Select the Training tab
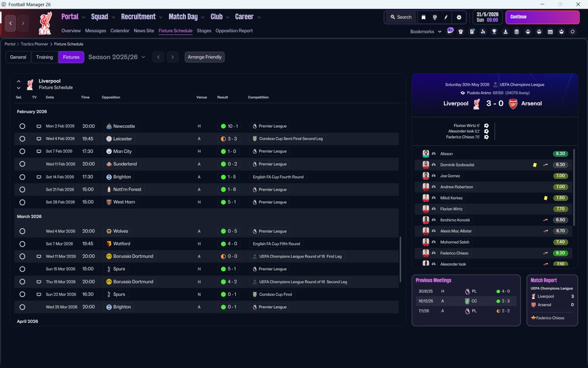This screenshot has width=588, height=368. click(x=45, y=57)
